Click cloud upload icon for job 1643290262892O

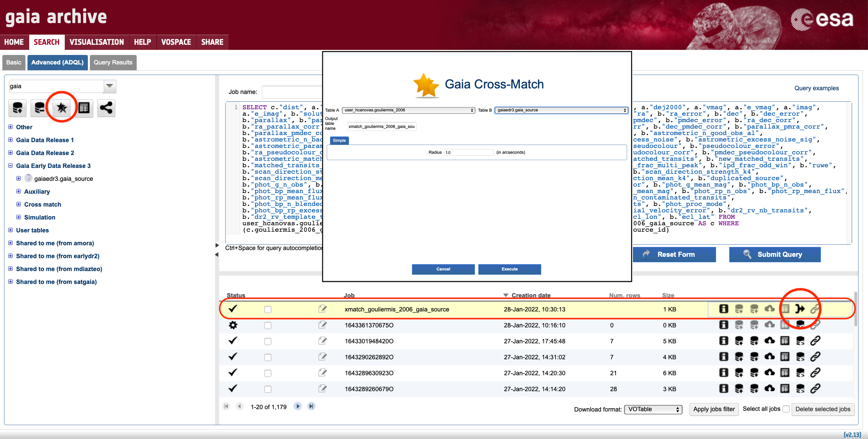pyautogui.click(x=769, y=357)
